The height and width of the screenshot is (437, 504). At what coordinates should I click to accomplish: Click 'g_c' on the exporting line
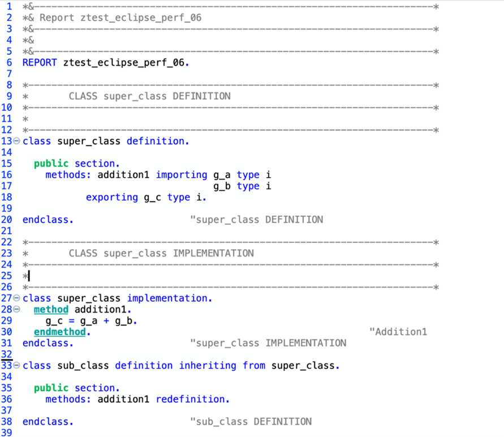coord(152,197)
